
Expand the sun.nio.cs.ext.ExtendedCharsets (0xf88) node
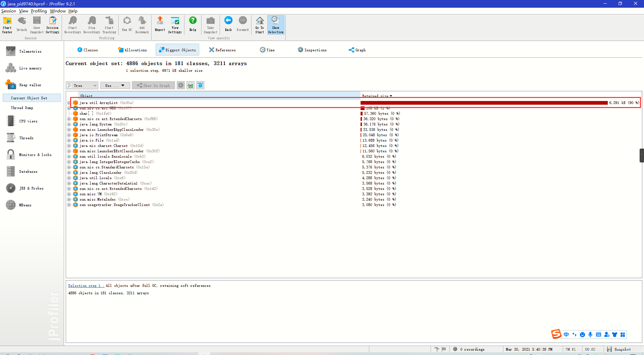(69, 119)
